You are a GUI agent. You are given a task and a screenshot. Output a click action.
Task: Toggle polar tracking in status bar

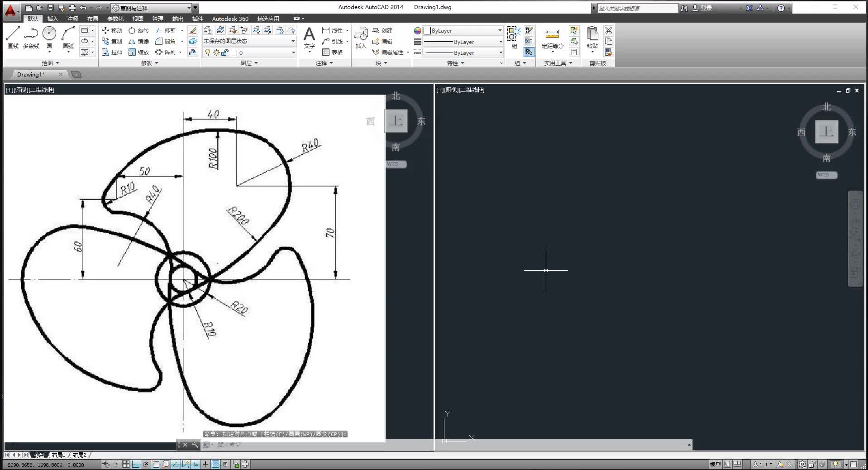(146, 464)
